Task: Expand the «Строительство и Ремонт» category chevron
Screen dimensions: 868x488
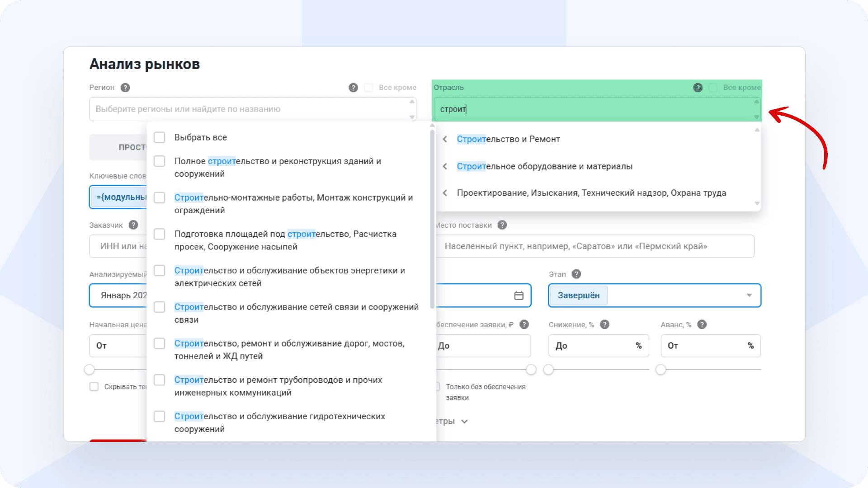Action: (x=444, y=139)
